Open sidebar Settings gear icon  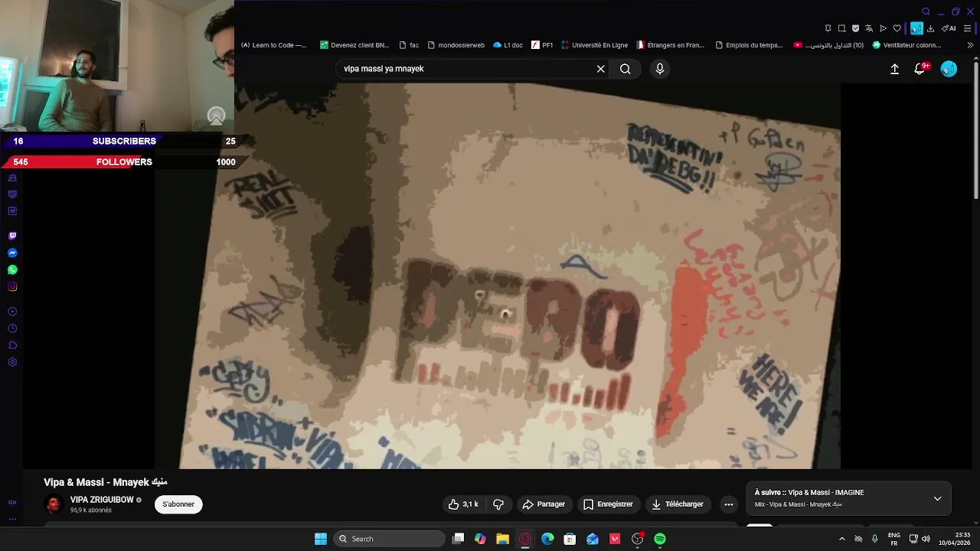coord(12,362)
